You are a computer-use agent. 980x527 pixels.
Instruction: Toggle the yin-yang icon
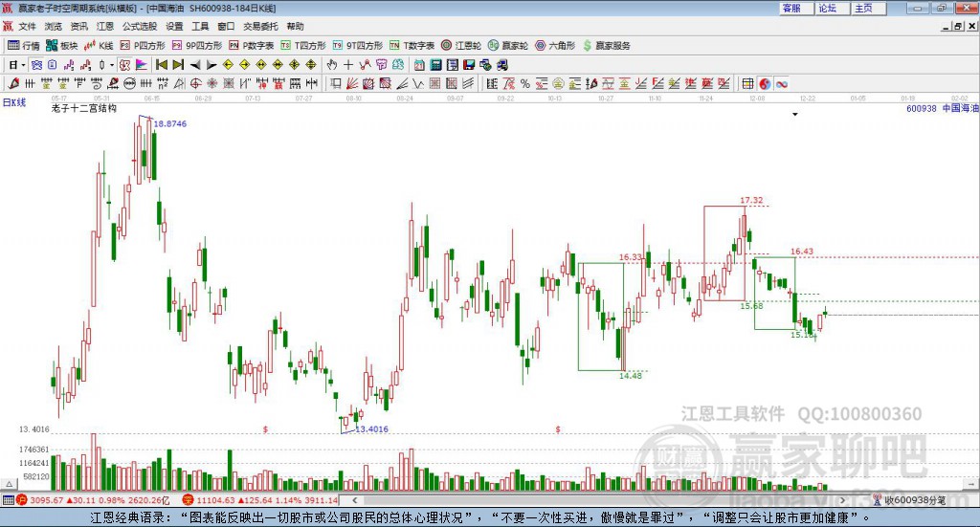pos(765,83)
